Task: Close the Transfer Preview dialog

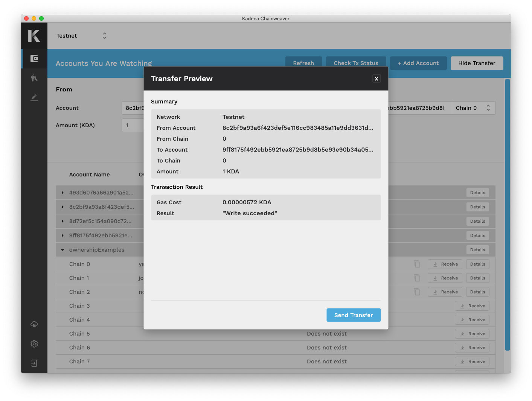Action: point(376,79)
